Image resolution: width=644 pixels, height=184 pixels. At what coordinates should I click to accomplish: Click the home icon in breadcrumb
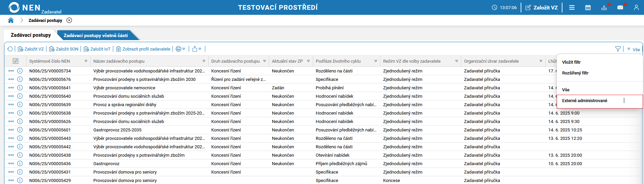11,20
